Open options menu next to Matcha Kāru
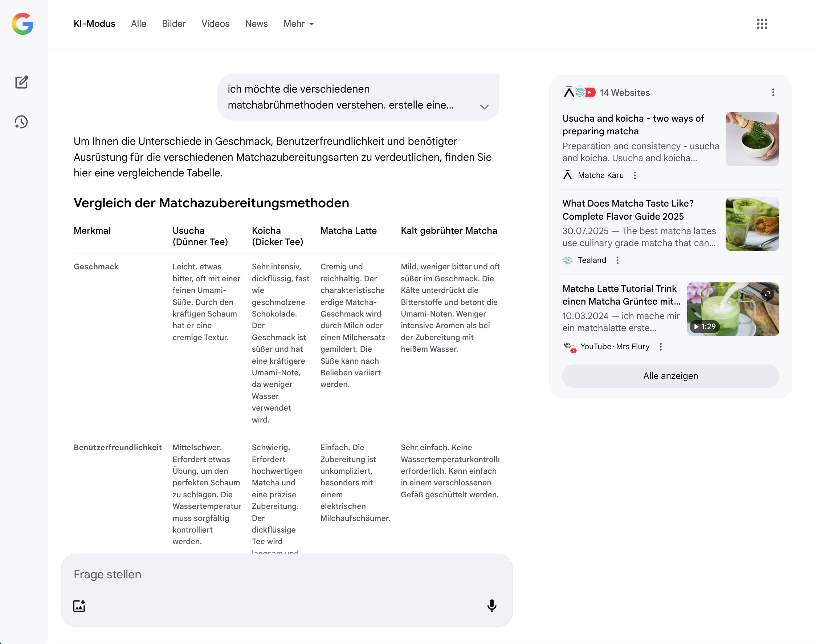Screen dimensions: 816x644 635,175
